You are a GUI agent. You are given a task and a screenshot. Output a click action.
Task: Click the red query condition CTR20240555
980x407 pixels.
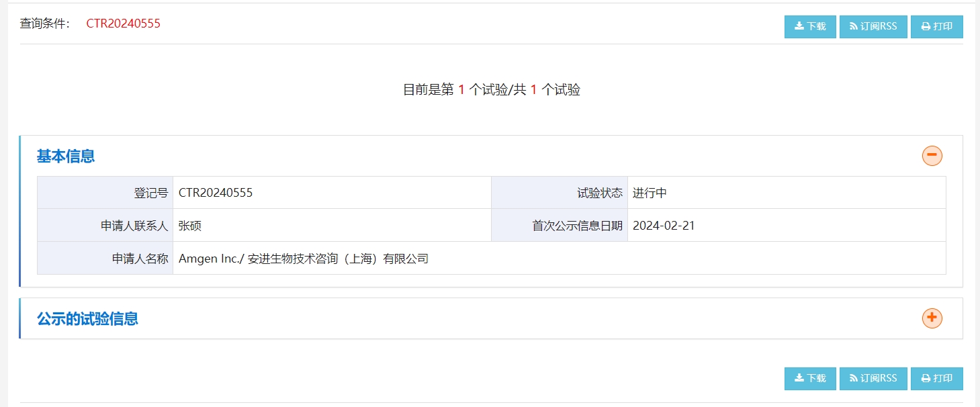pyautogui.click(x=124, y=24)
